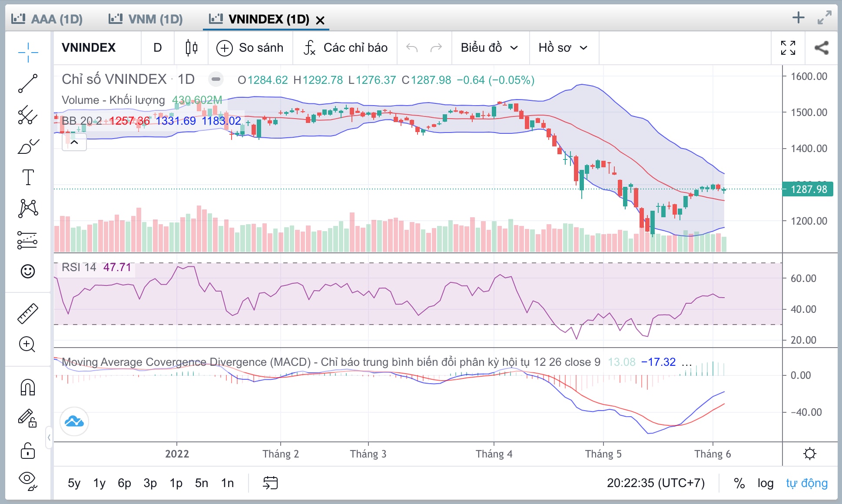Viewport: 842px width, 504px height.
Task: Toggle lock all drawing tools
Action: (28, 451)
